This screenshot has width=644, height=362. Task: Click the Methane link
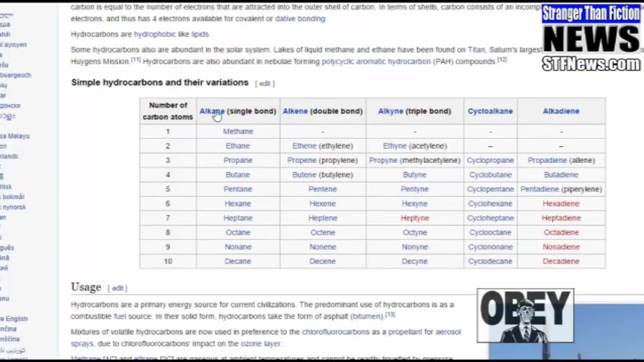tap(238, 131)
